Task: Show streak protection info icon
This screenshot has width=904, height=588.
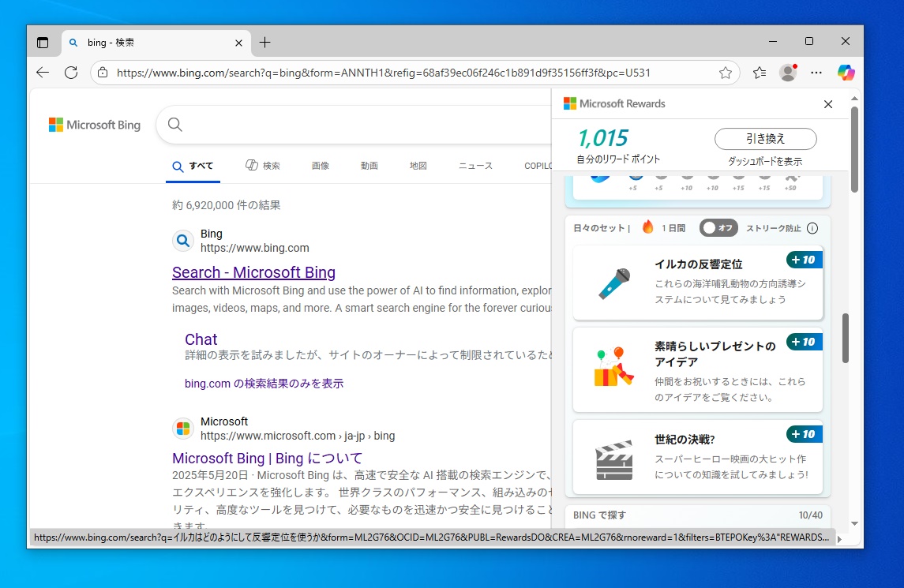Action: (812, 228)
